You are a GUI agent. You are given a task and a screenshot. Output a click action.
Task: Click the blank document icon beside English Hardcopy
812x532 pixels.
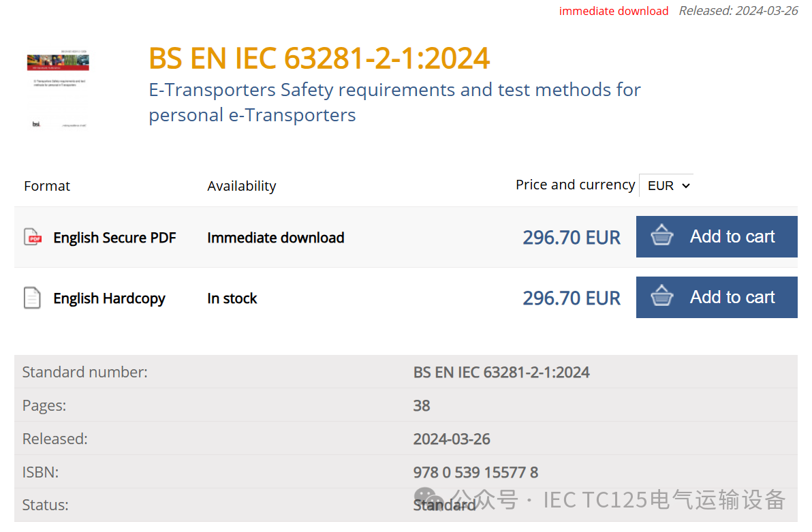(x=32, y=298)
